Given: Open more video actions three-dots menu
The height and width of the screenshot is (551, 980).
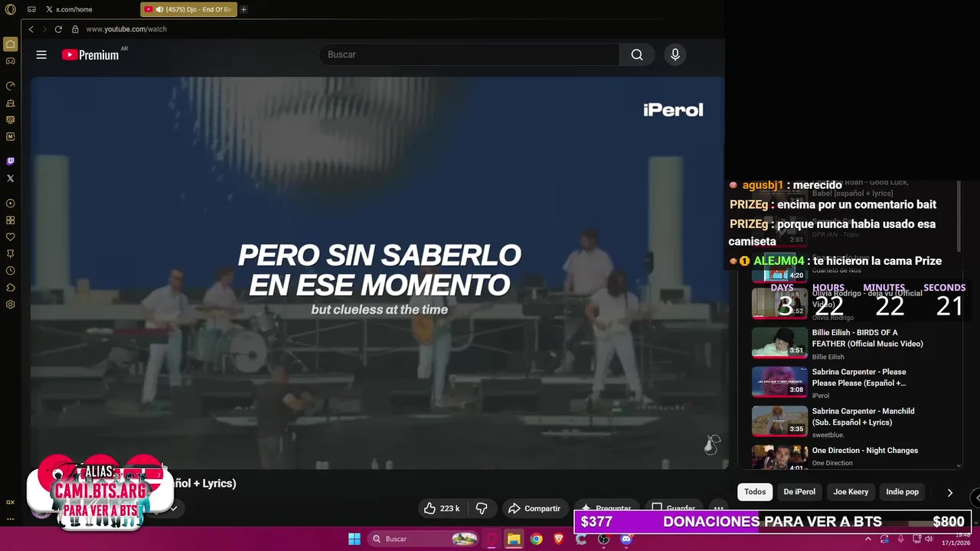Looking at the screenshot, I should (717, 508).
